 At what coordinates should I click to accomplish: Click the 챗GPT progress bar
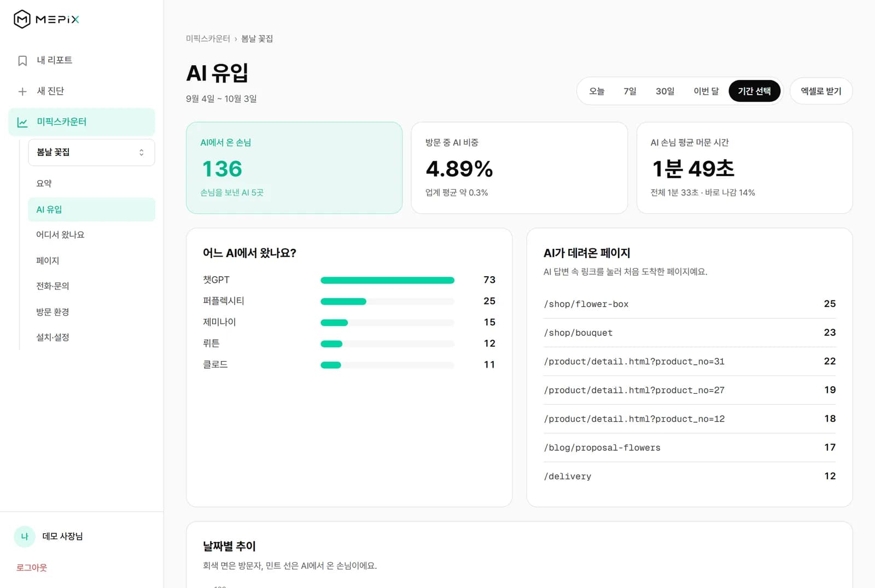click(387, 281)
